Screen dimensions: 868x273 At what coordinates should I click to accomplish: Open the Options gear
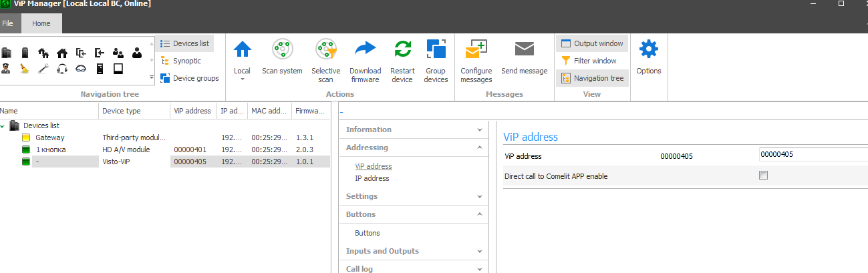pos(648,50)
